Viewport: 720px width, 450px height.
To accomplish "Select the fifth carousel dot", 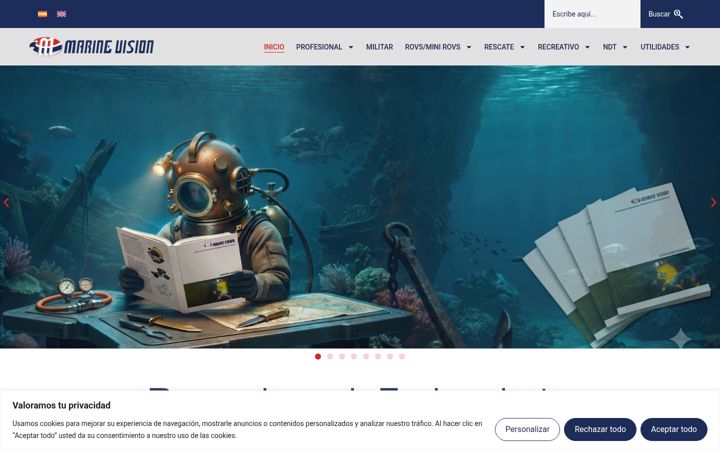I will [366, 356].
